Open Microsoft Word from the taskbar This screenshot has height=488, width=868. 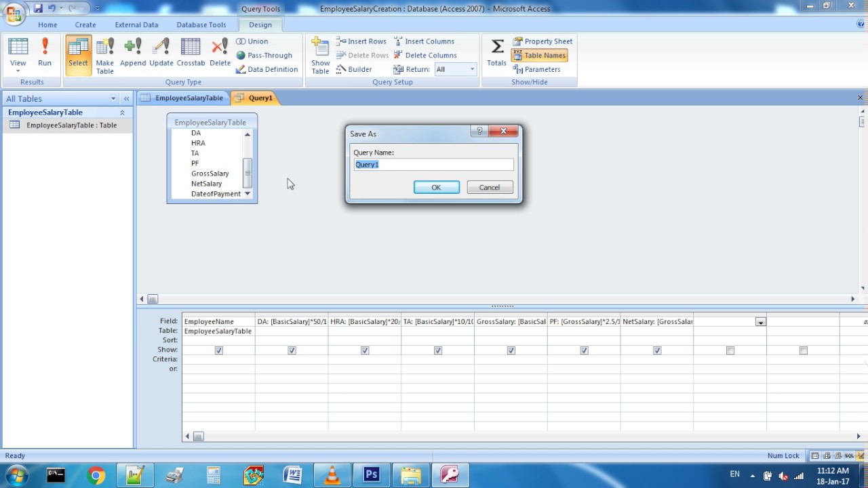293,476
